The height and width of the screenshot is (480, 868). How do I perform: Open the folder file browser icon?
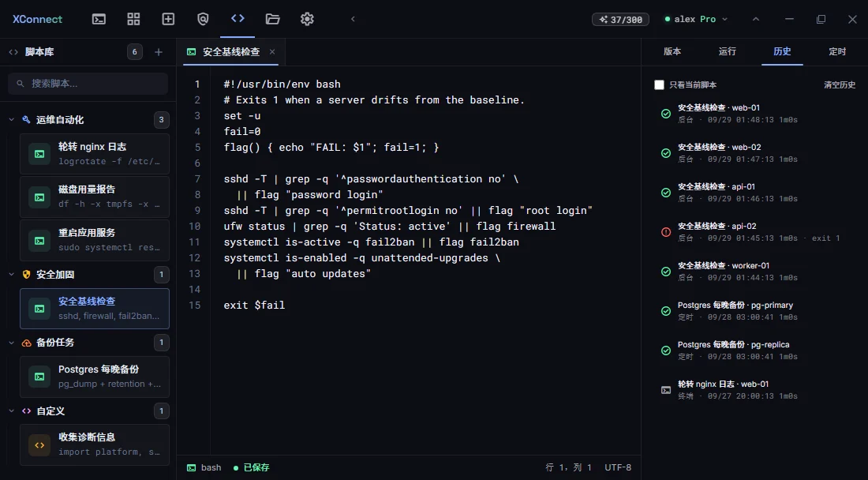pos(272,19)
